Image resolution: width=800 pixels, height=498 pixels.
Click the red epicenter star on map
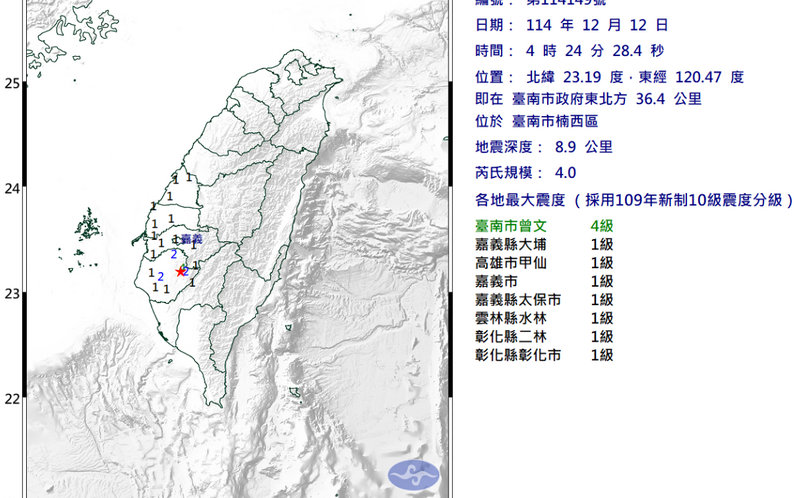coord(180,272)
